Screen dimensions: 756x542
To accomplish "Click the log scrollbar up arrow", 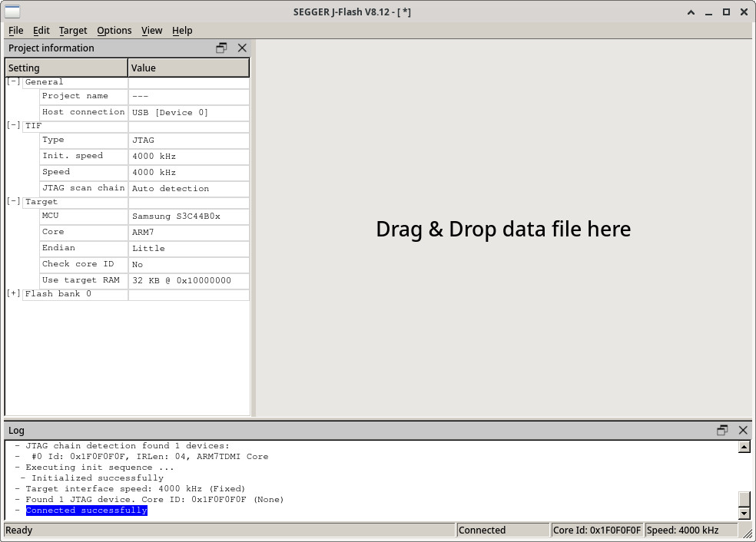I will click(744, 447).
